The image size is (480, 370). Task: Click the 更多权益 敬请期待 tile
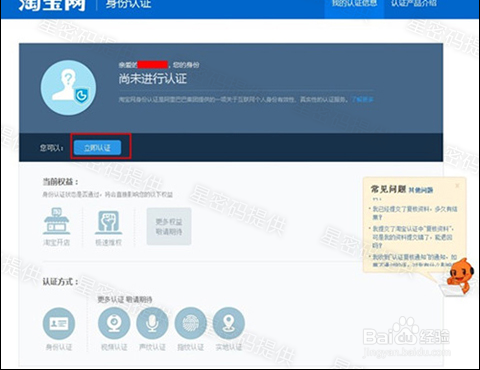click(x=169, y=226)
